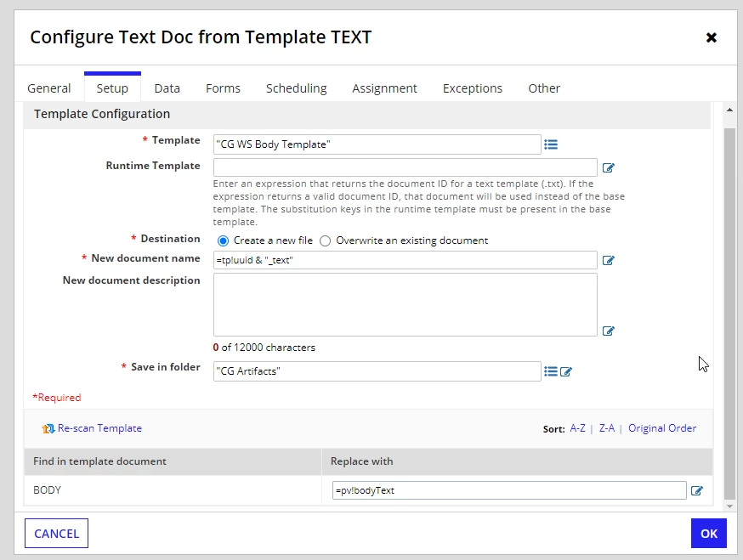Image resolution: width=743 pixels, height=560 pixels.
Task: Sort substitution keys Z-A
Action: 607,428
